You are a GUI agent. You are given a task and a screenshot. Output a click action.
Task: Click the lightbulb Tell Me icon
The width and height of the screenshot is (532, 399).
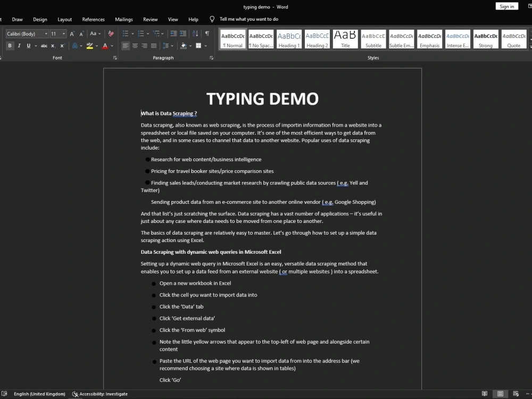tap(212, 19)
